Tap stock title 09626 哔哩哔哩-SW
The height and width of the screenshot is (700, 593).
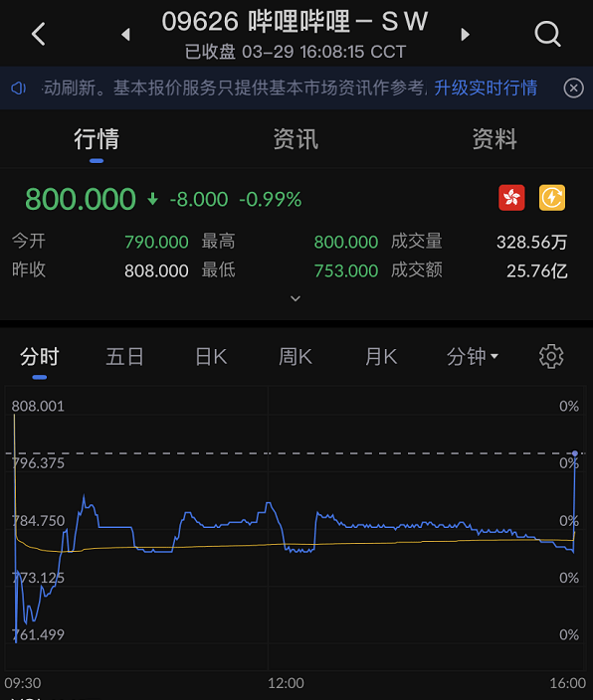[x=295, y=21]
